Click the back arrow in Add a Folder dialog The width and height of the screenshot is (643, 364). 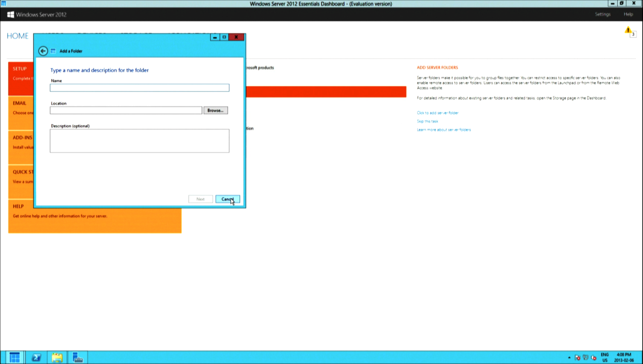tap(43, 51)
